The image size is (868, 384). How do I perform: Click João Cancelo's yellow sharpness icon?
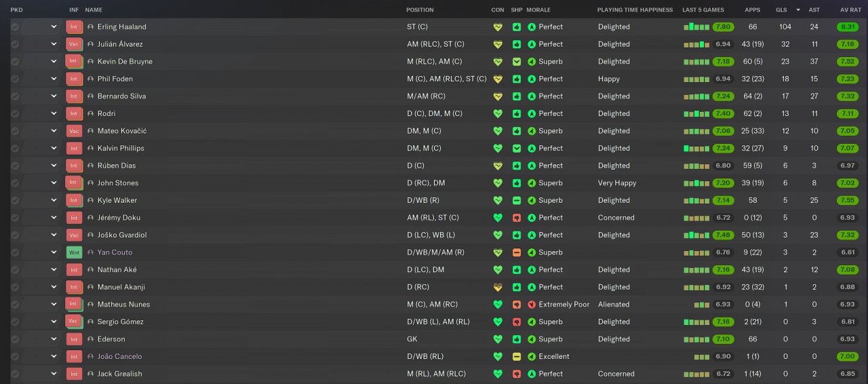(517, 357)
